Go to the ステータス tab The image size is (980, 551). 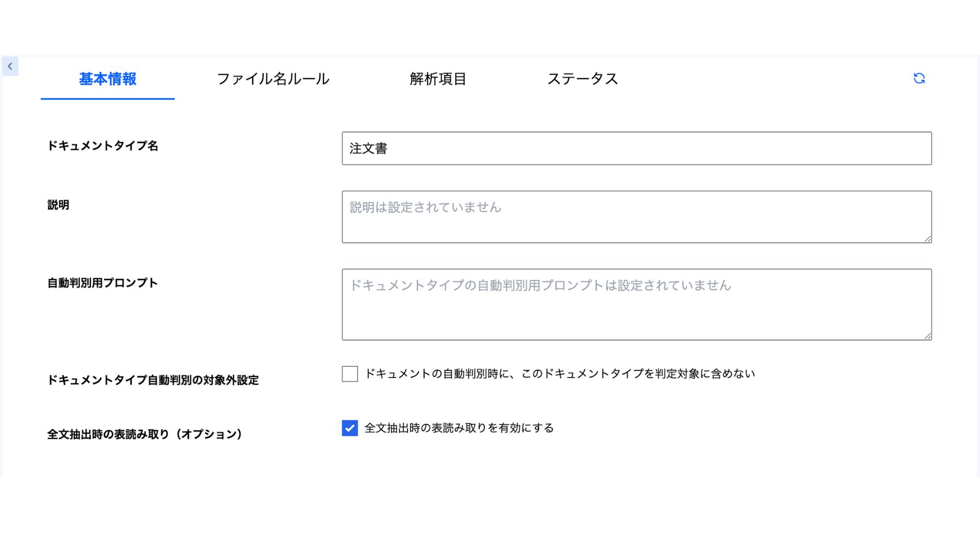tap(582, 79)
